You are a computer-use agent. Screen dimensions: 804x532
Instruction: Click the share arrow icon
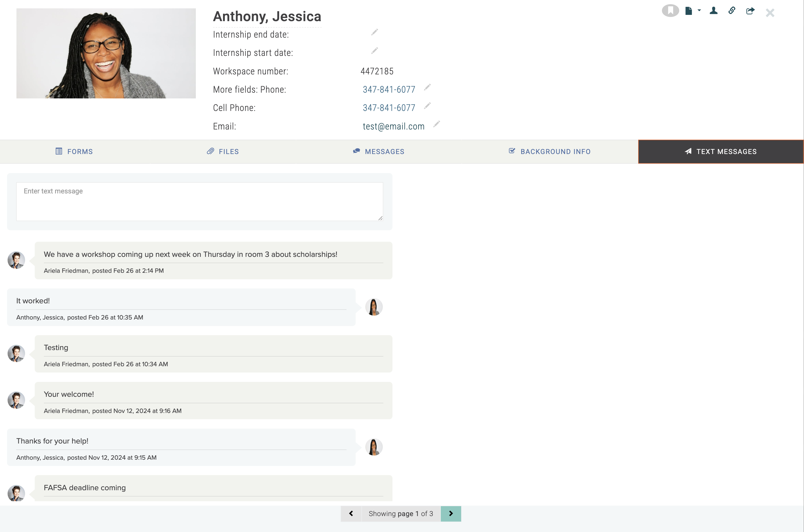pos(750,11)
